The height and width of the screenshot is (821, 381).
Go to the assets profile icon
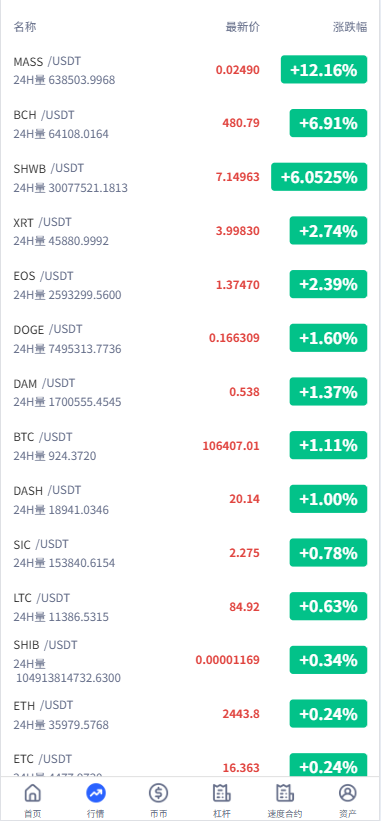point(348,793)
